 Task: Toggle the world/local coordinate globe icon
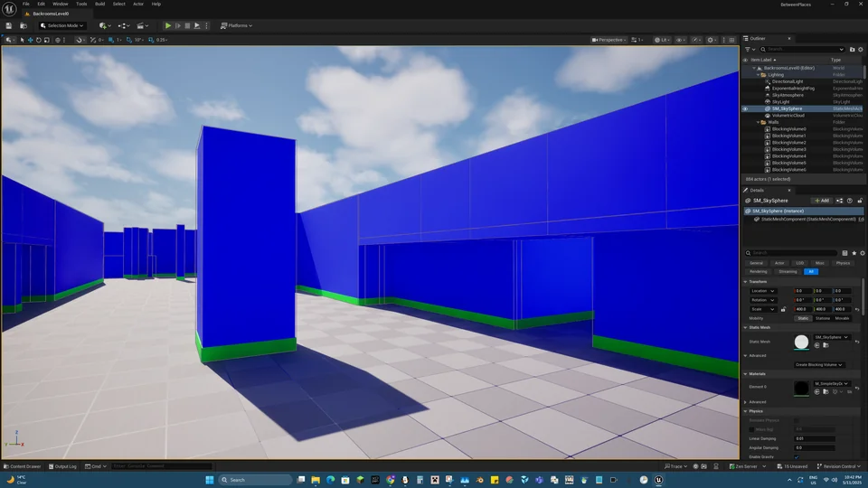58,40
